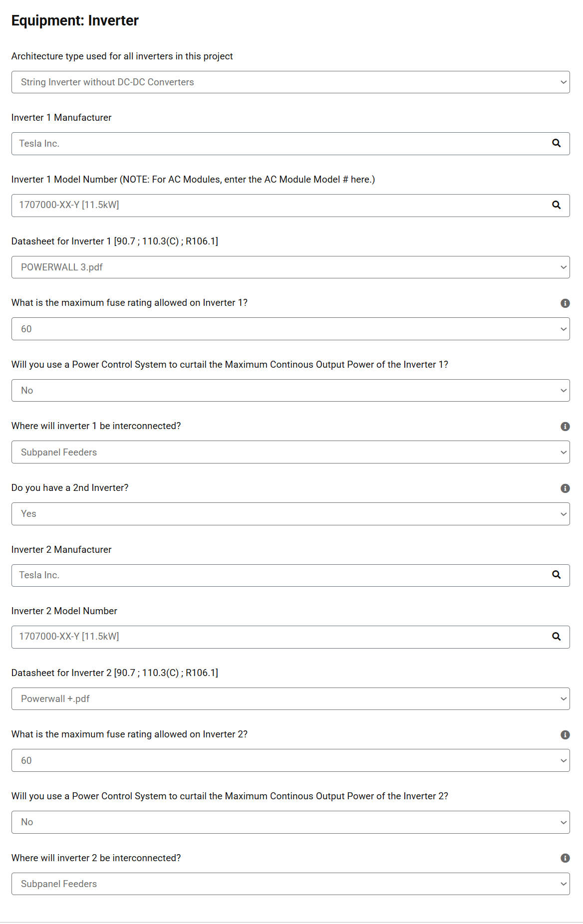Show info for where inverter 2 is interconnected
This screenshot has width=583, height=924.
[565, 858]
